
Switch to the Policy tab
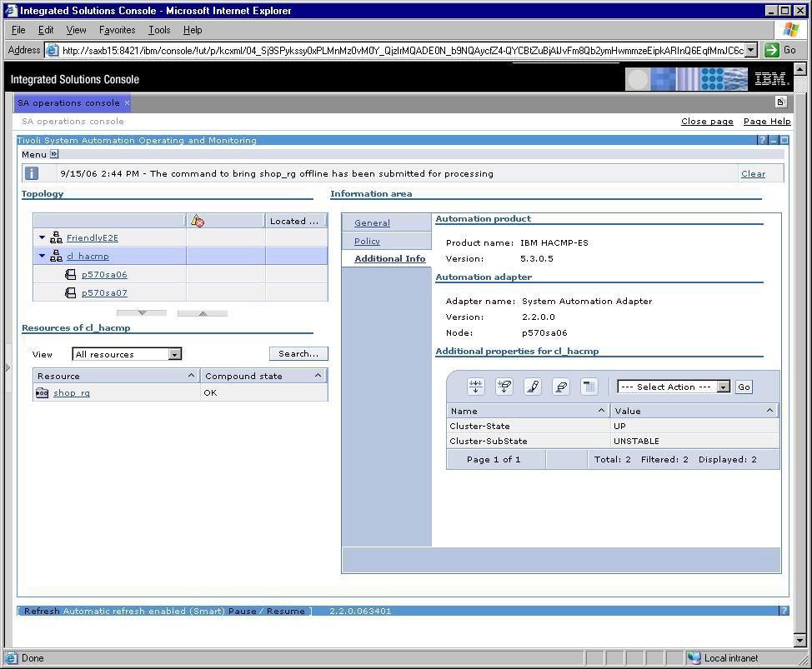367,241
